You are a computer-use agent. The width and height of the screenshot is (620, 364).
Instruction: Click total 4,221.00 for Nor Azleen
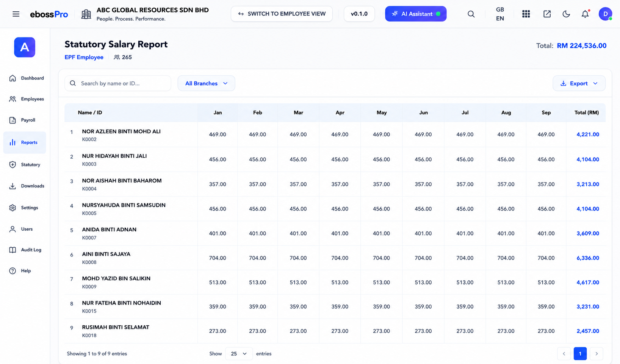(x=588, y=134)
